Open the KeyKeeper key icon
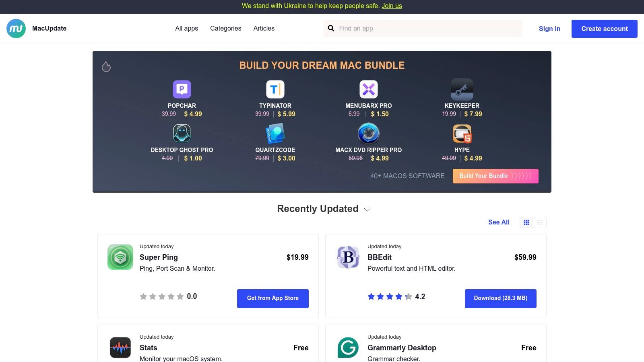 pyautogui.click(x=462, y=89)
